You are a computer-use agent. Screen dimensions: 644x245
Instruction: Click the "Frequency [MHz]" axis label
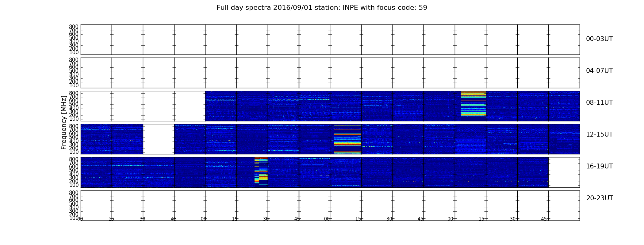(64, 123)
